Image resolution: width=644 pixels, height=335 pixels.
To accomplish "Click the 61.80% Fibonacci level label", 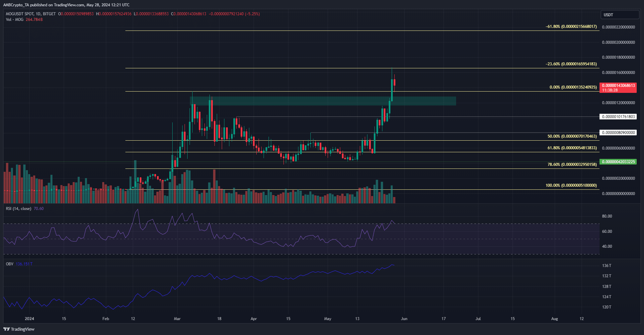I will click(x=572, y=148).
